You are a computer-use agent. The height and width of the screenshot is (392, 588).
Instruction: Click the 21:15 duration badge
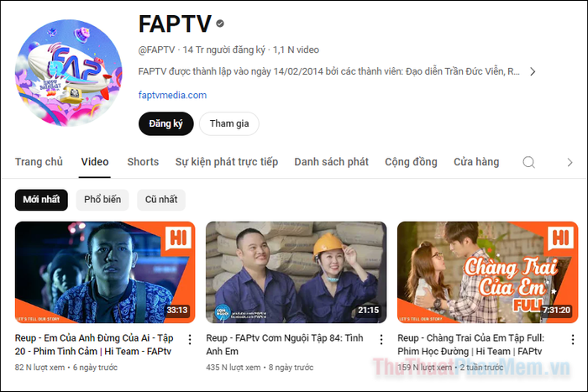tap(368, 311)
